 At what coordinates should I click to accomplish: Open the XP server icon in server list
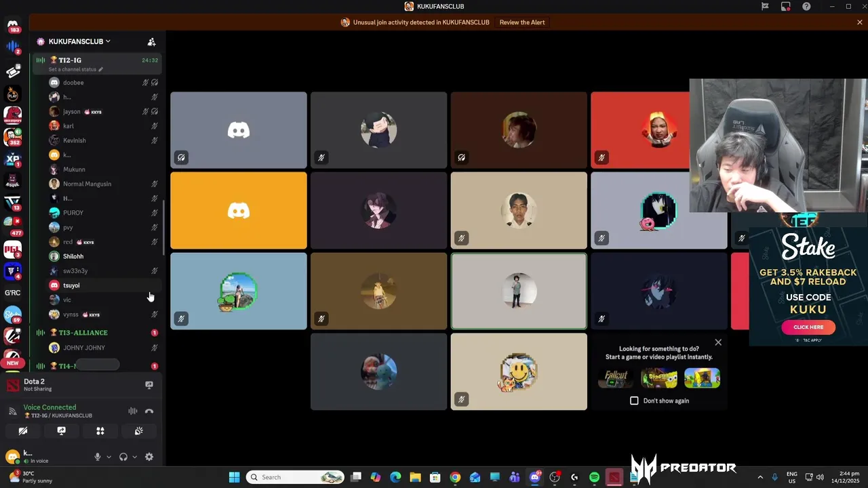click(x=12, y=160)
